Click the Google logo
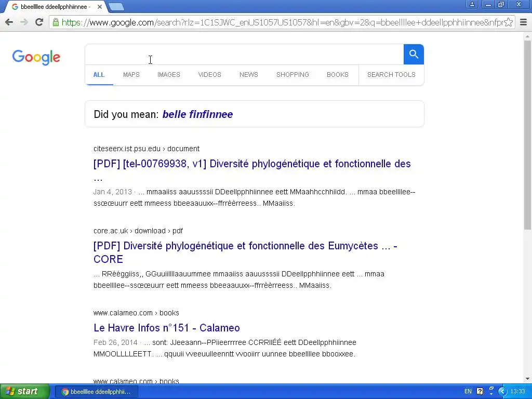The width and height of the screenshot is (532, 399). tap(36, 57)
